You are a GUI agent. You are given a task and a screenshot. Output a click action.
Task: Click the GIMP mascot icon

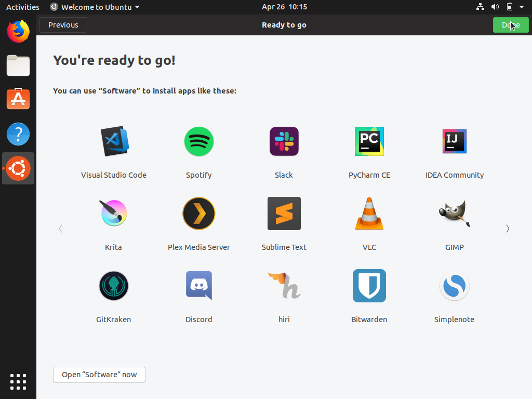(x=454, y=214)
